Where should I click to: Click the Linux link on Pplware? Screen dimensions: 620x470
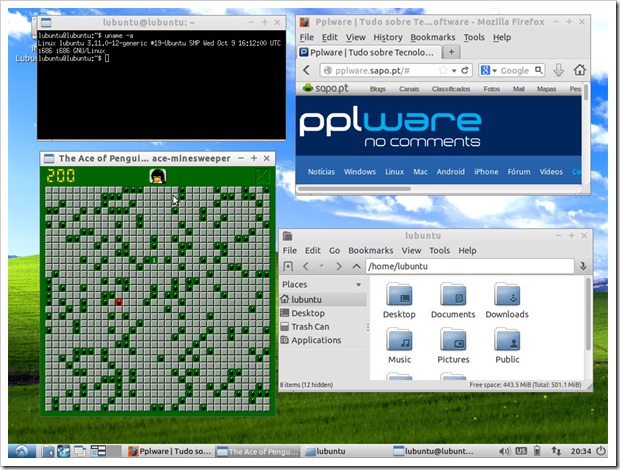pyautogui.click(x=394, y=172)
